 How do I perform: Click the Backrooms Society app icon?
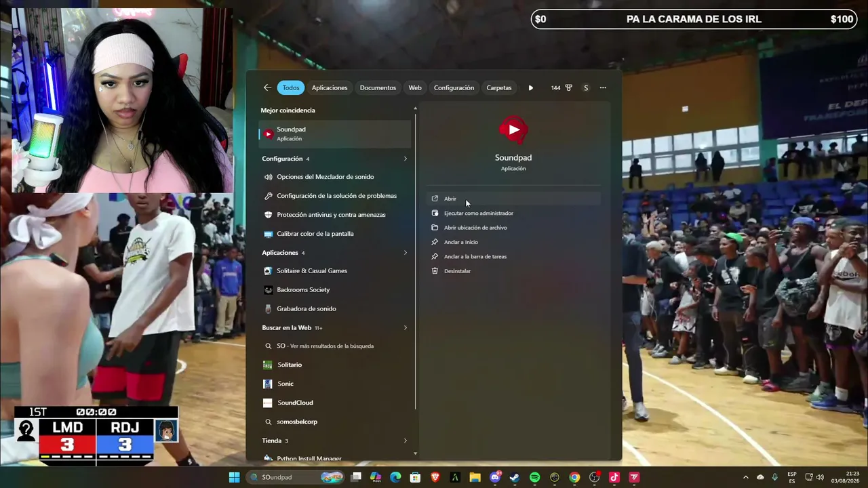click(x=269, y=289)
